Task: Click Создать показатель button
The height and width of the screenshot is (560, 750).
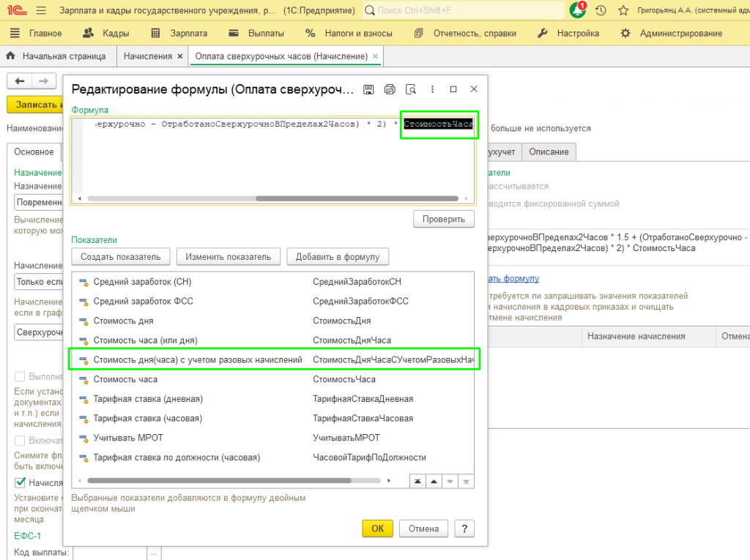Action: click(121, 257)
